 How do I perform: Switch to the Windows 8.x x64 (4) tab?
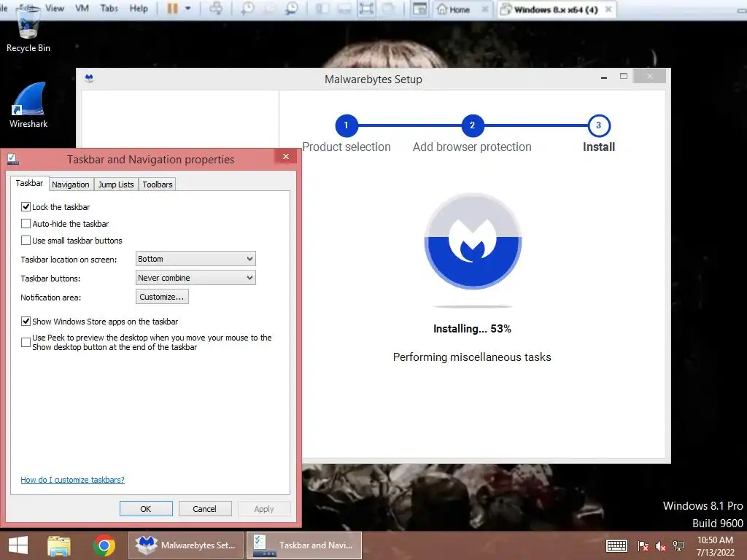coord(555,9)
